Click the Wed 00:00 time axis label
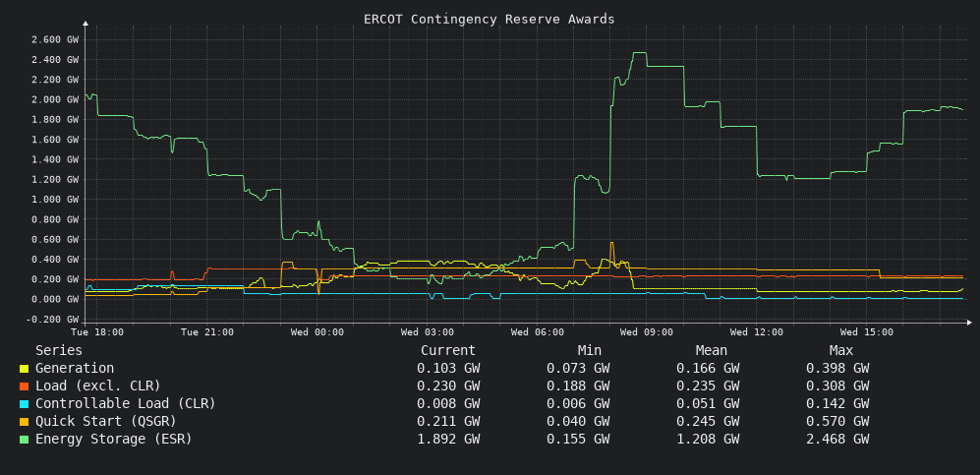Image resolution: width=980 pixels, height=475 pixels. 317,331
